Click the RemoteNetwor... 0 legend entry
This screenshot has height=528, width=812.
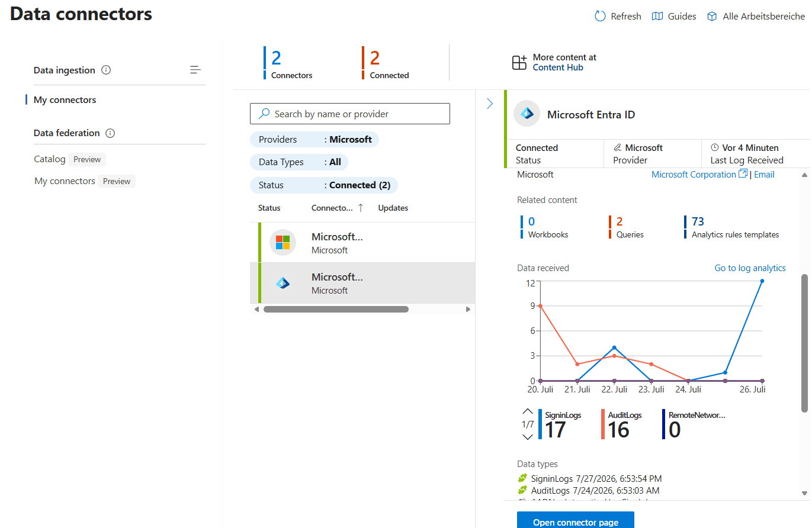[694, 424]
